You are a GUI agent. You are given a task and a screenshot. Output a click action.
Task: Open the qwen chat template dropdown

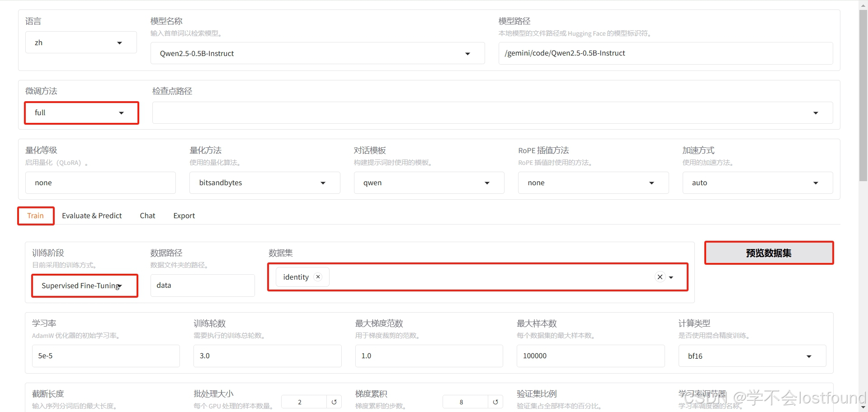point(429,183)
